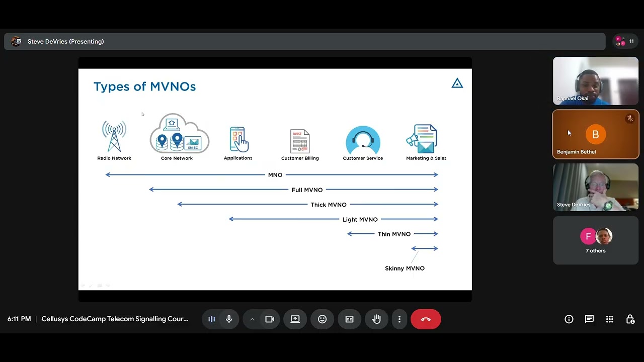Click the Core Network cloud icon
644x362 pixels.
[x=179, y=133]
